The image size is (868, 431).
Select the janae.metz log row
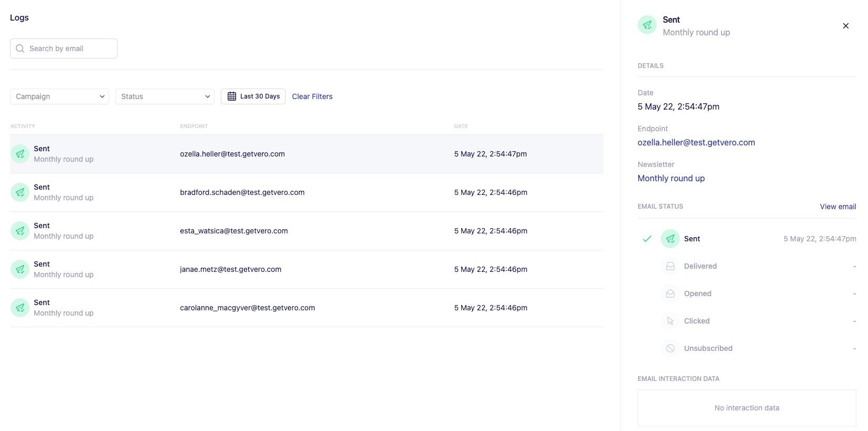click(306, 269)
